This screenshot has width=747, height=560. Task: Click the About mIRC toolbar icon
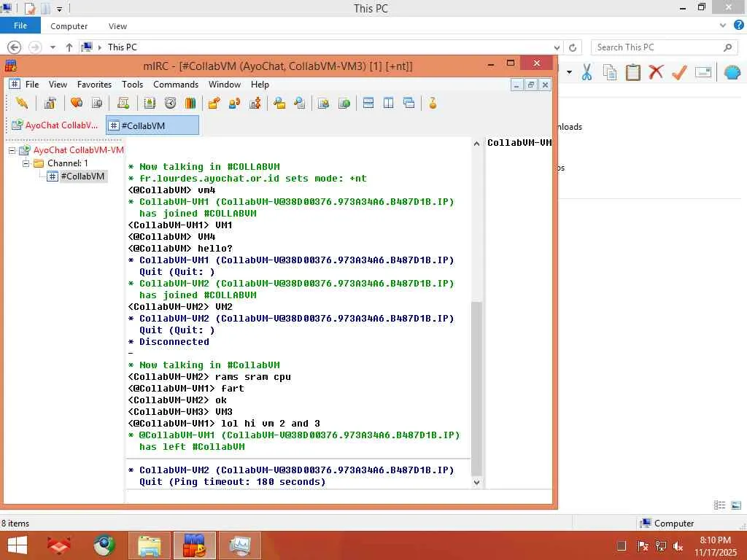[x=433, y=103]
